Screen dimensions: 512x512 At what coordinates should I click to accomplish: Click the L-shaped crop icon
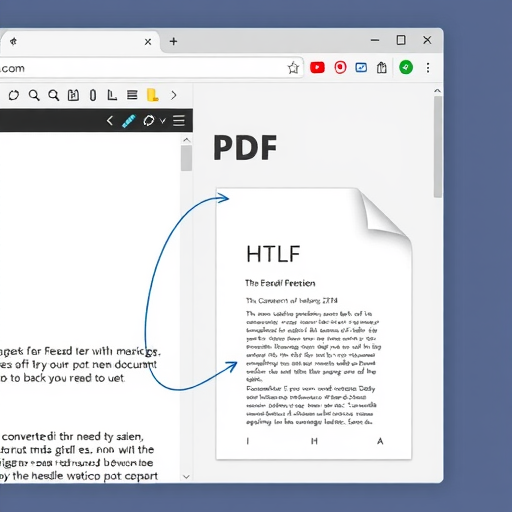click(x=112, y=95)
